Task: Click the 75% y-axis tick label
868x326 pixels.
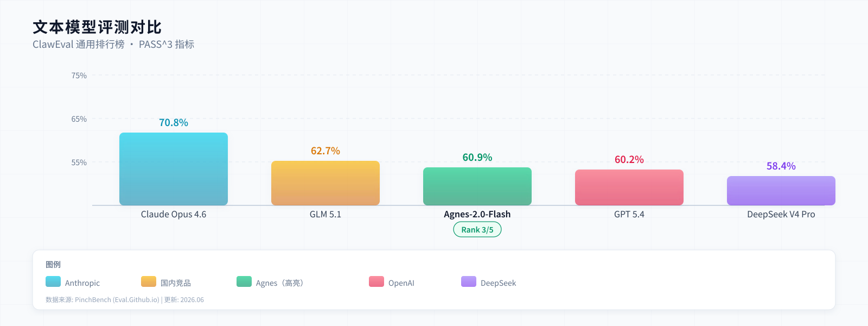Action: (x=79, y=76)
